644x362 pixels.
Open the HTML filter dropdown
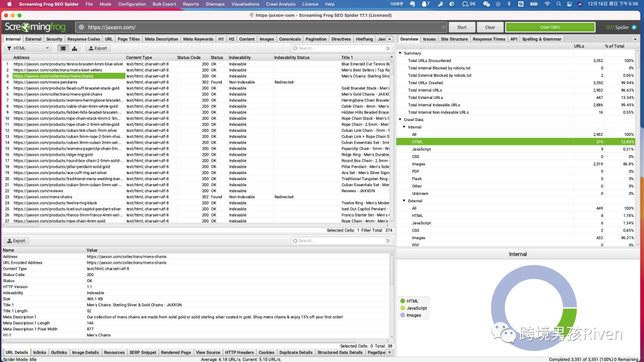click(x=27, y=48)
